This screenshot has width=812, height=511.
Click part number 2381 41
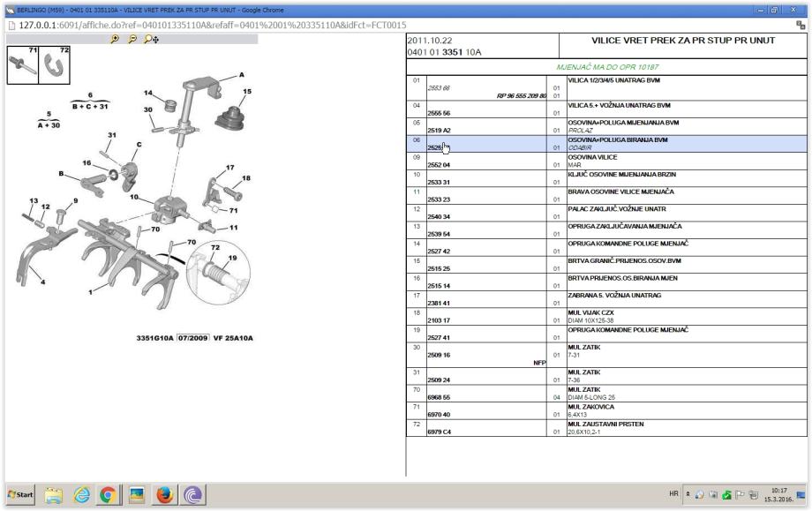click(x=439, y=304)
